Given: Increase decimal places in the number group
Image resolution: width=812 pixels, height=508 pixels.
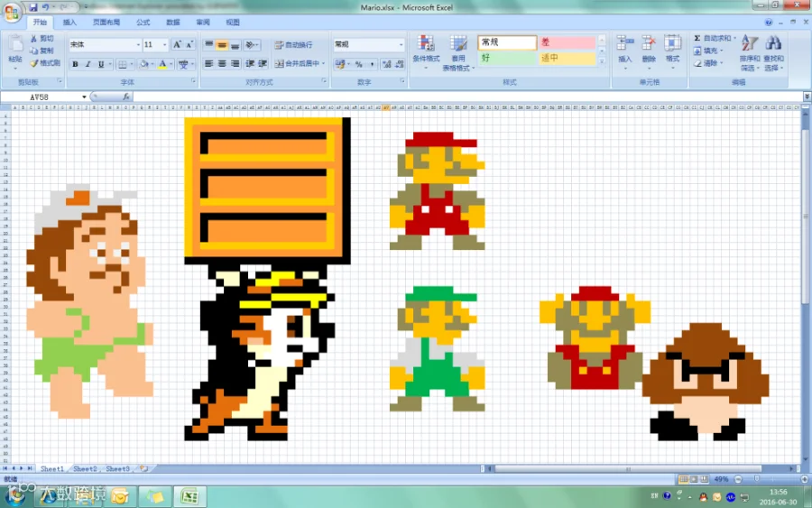Looking at the screenshot, I should [x=386, y=64].
